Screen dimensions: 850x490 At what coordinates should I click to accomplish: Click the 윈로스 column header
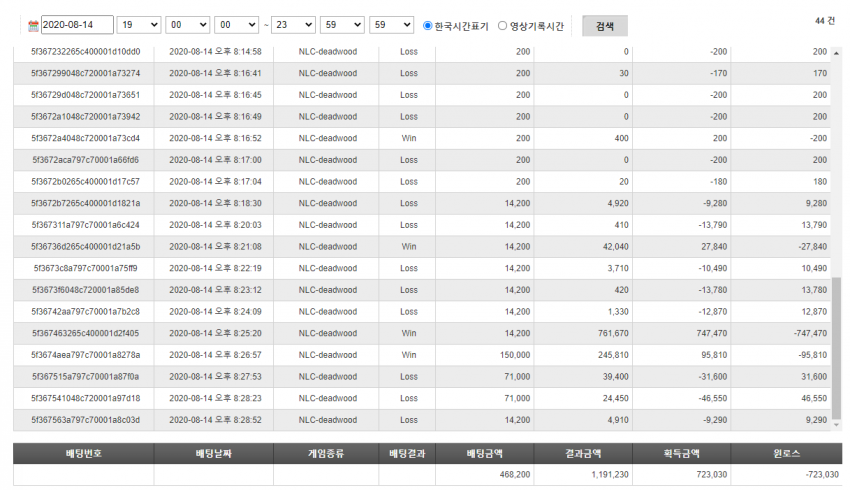[786, 453]
